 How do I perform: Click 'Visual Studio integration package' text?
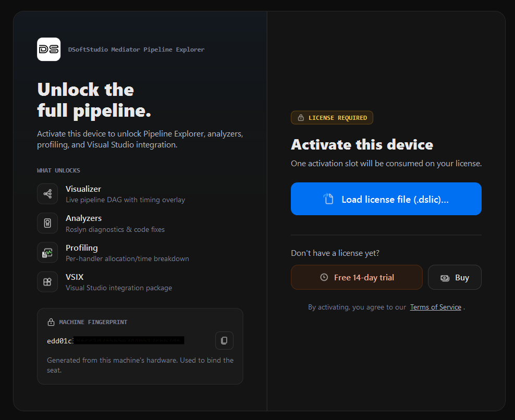(119, 288)
